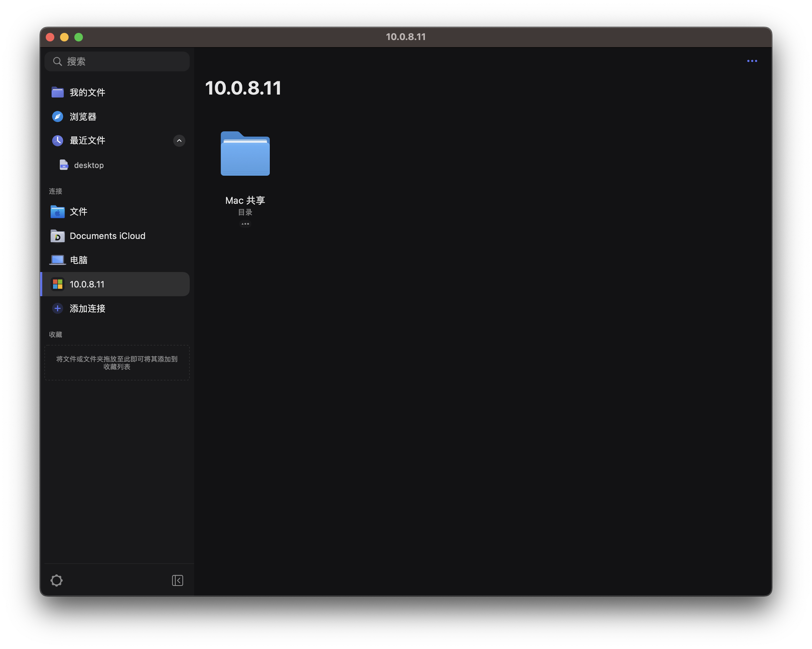The image size is (812, 649).
Task: Select the 最近文件 clock icon
Action: coord(58,140)
